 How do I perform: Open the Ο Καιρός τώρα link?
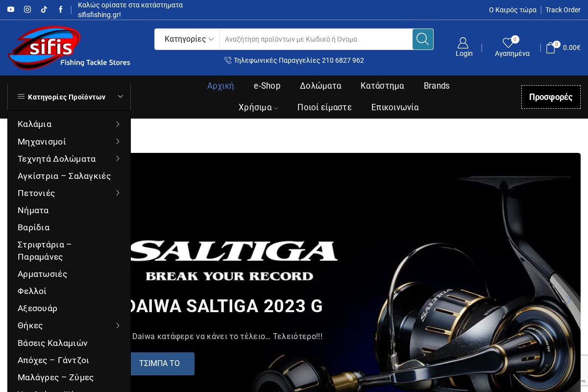point(513,10)
